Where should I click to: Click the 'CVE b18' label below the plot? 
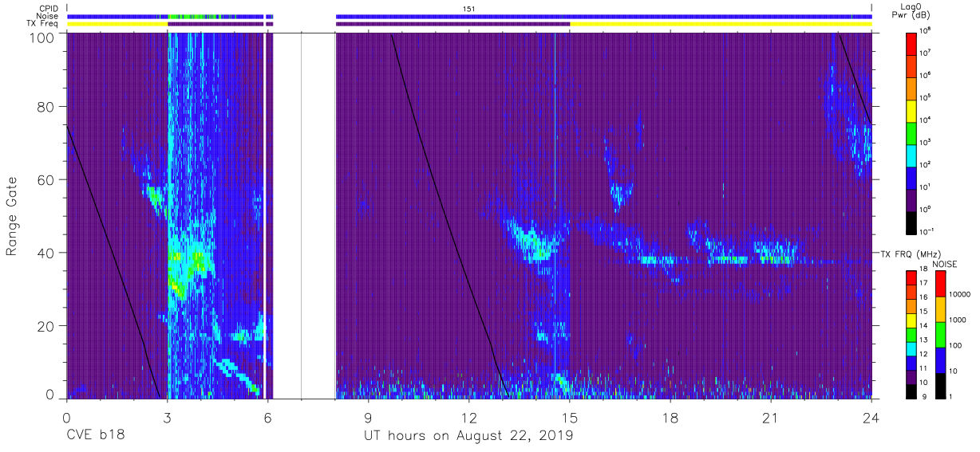coord(95,435)
